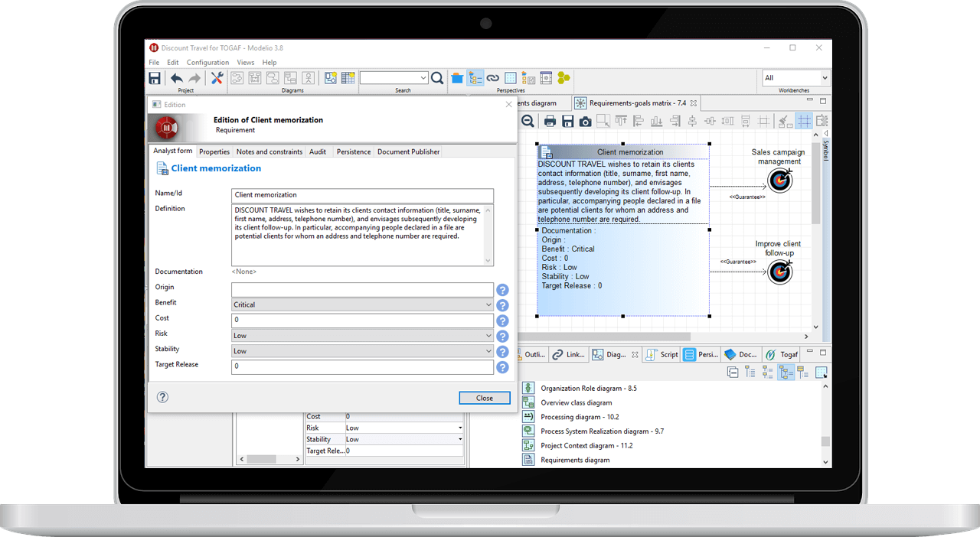
Task: Click the Close button in Edition dialog
Action: click(x=485, y=398)
